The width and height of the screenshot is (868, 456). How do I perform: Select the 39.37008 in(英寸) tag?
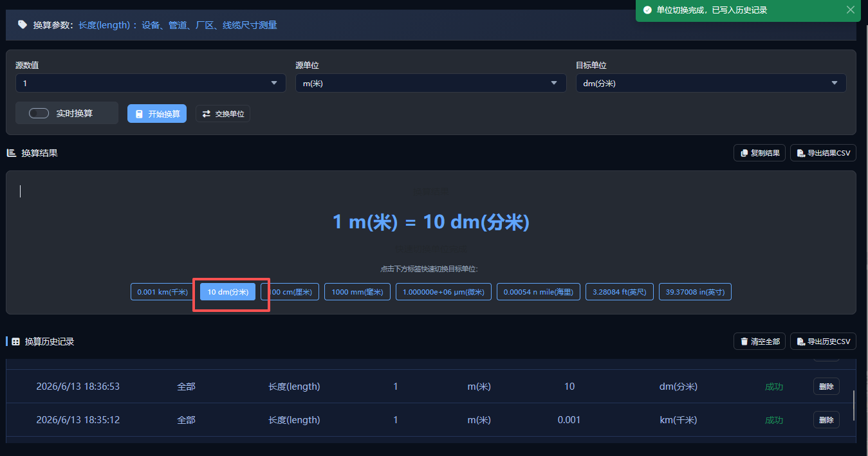tap(695, 292)
